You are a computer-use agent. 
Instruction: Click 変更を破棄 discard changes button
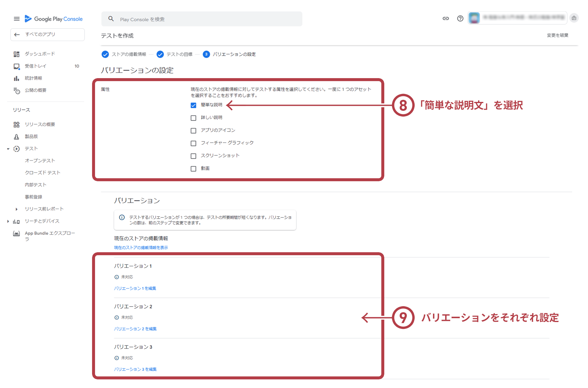[x=557, y=35]
